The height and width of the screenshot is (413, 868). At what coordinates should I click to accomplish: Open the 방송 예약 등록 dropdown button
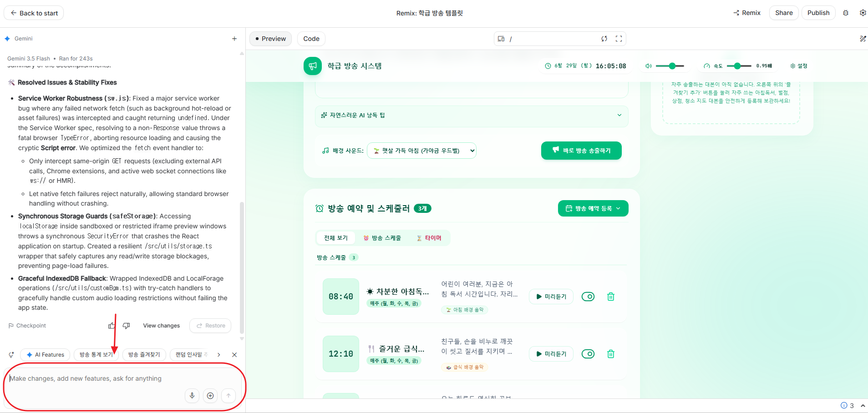click(x=593, y=208)
